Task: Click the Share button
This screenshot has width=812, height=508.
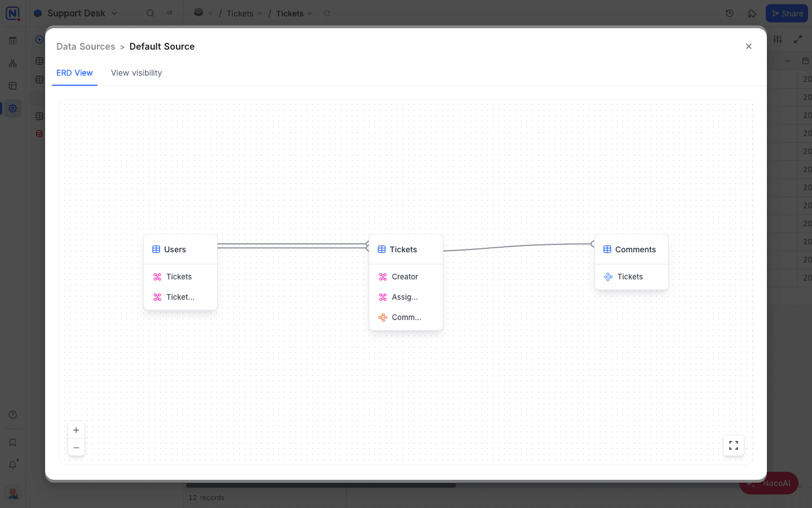Action: pyautogui.click(x=787, y=13)
